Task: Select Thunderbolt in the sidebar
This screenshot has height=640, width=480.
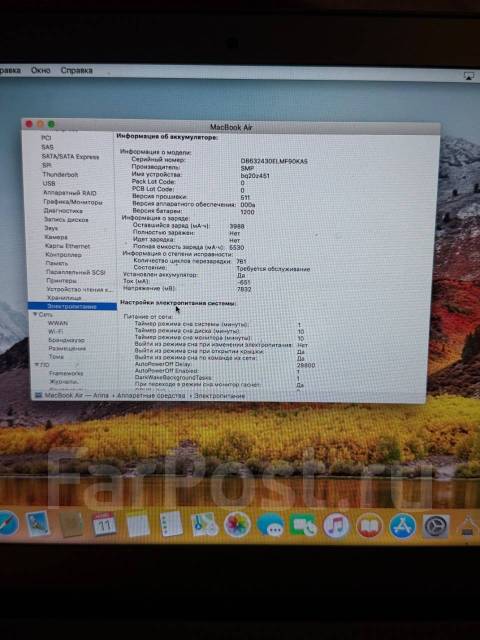Action: [x=60, y=174]
